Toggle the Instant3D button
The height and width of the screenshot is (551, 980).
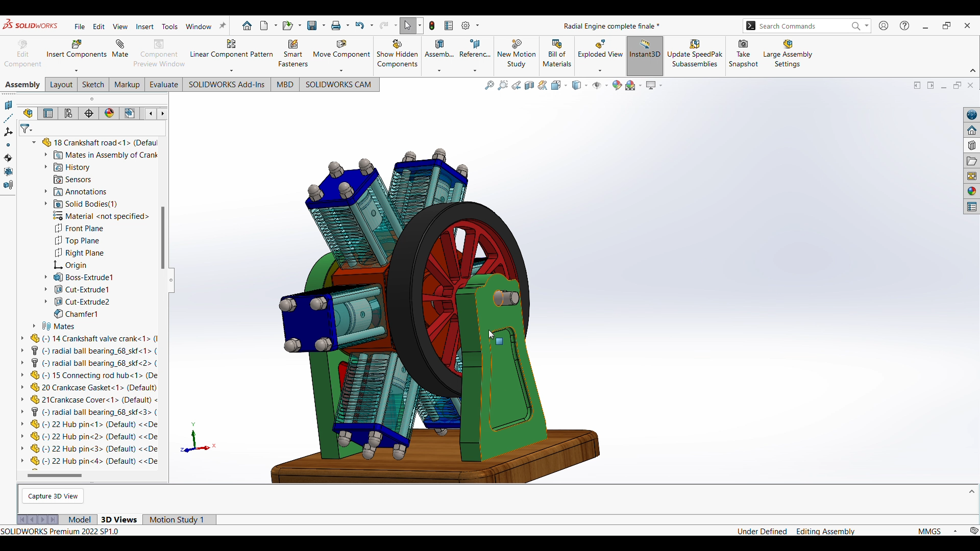click(x=645, y=56)
